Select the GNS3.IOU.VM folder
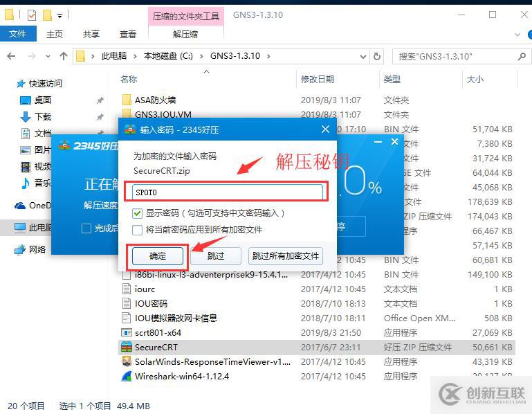Screen dimensions: 532x414 click(157, 114)
